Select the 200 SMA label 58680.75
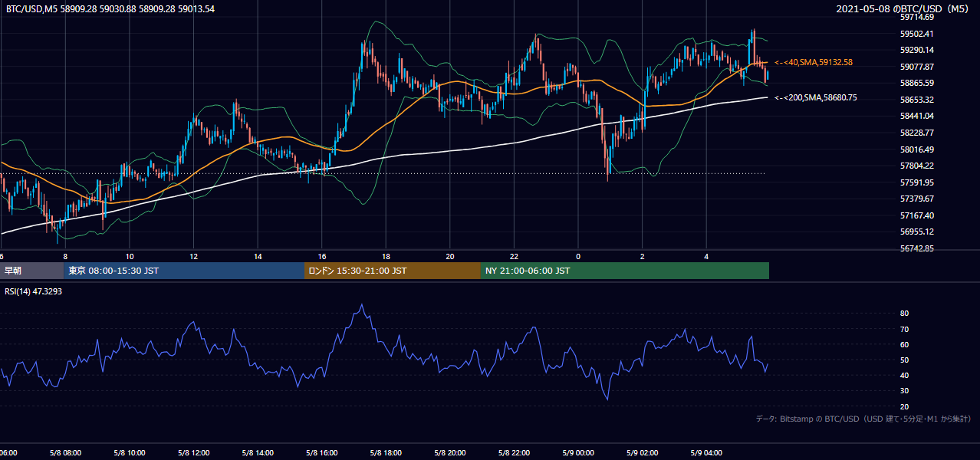The height and width of the screenshot is (460, 980). [816, 97]
